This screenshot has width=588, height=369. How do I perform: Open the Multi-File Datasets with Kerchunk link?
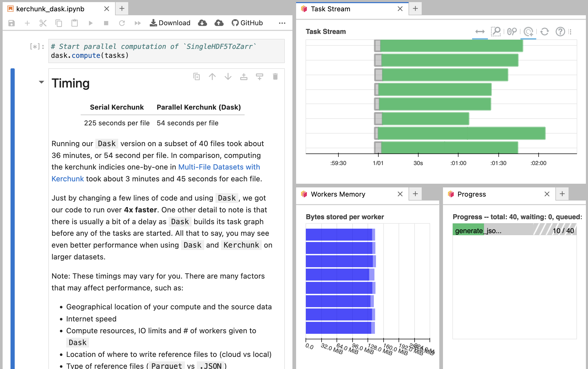(x=219, y=167)
